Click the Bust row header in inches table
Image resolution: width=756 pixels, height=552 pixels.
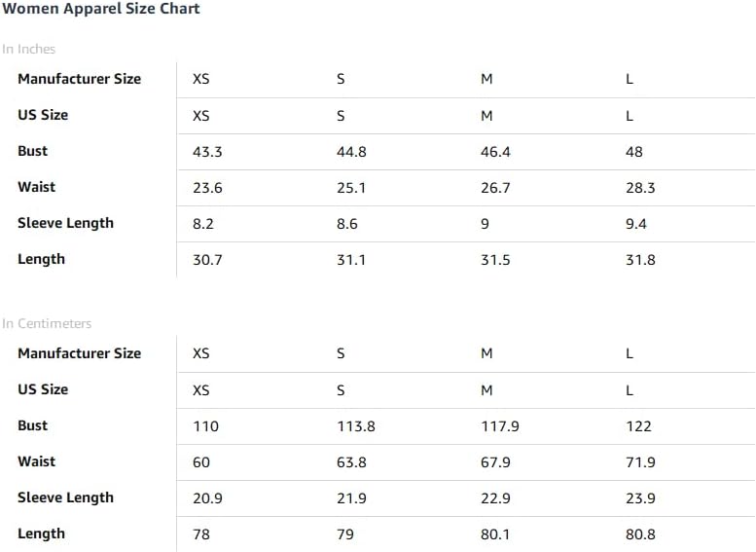click(33, 151)
